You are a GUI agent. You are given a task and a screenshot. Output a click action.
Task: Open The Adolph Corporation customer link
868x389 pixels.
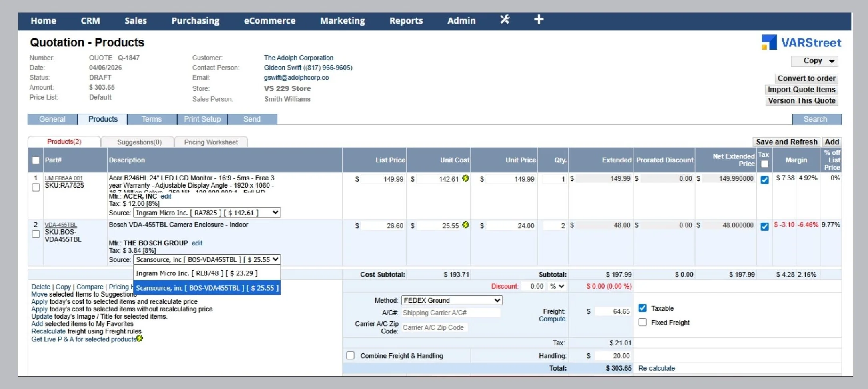pos(299,58)
